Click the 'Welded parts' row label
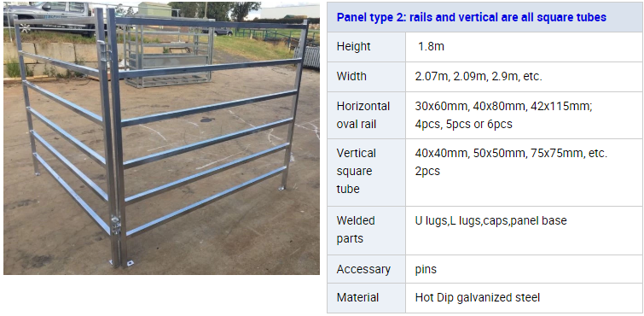 356,230
